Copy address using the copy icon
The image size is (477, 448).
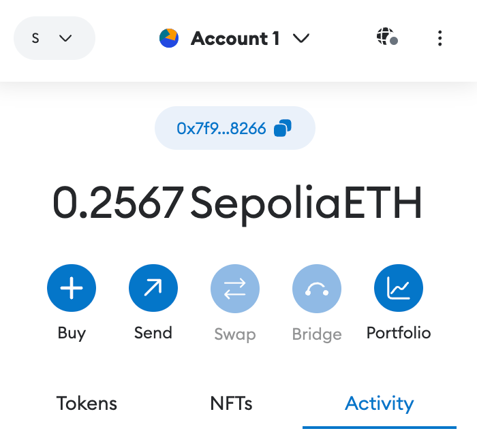point(283,128)
